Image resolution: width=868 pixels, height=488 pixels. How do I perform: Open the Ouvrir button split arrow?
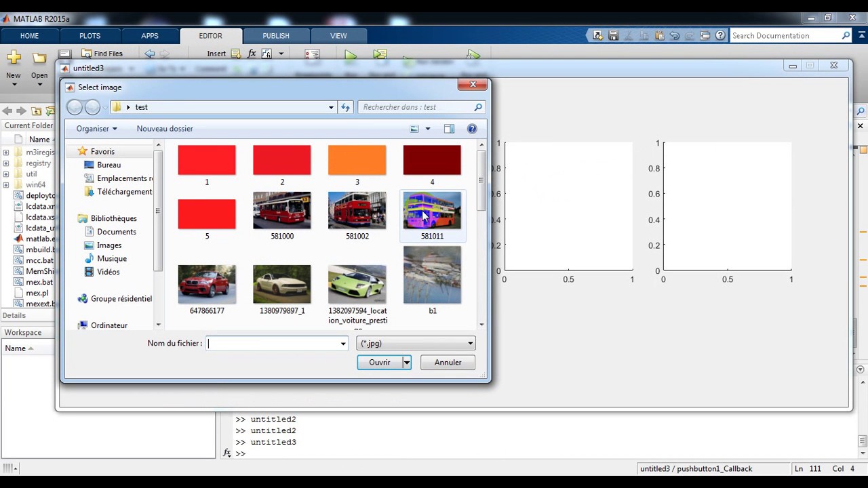(406, 363)
